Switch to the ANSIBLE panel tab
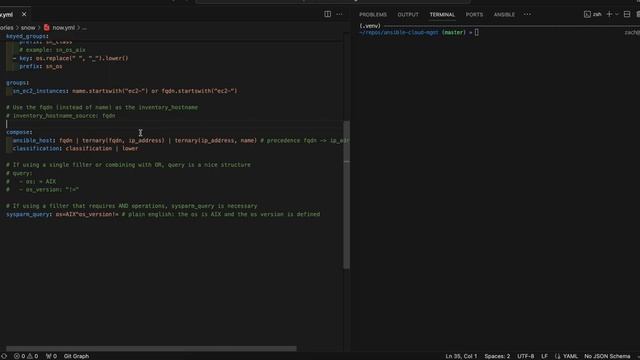Viewport: 640px width, 360px height. (504, 15)
